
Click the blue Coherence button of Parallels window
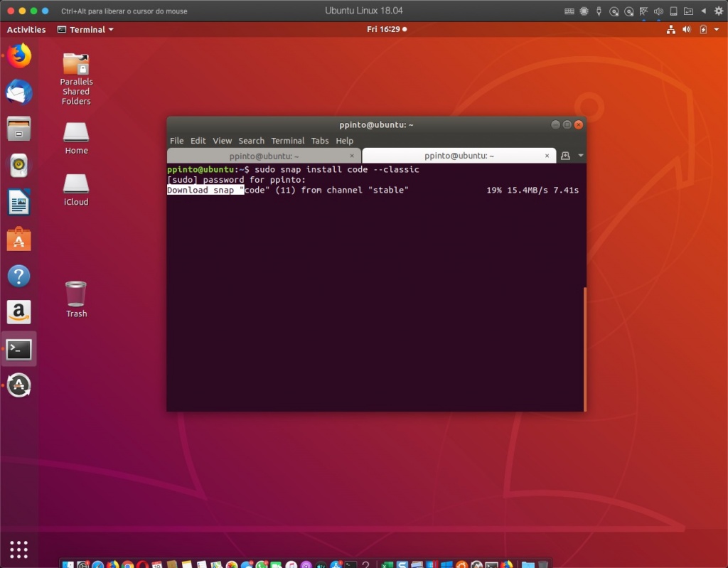tap(45, 11)
